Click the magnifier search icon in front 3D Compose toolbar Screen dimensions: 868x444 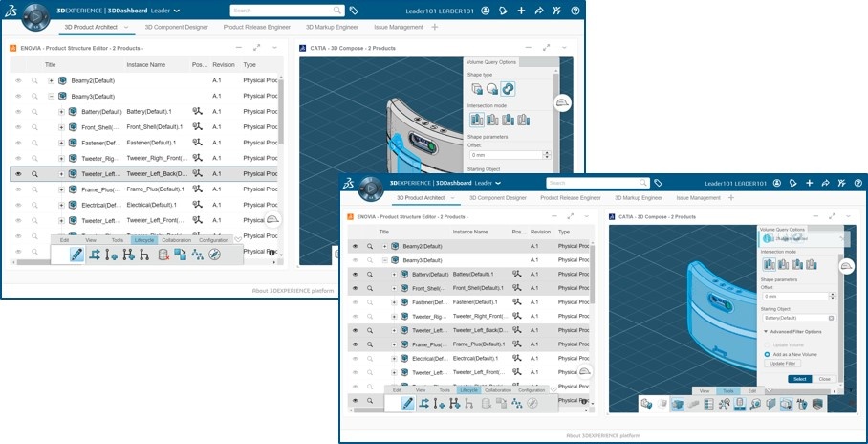pyautogui.click(x=755, y=404)
